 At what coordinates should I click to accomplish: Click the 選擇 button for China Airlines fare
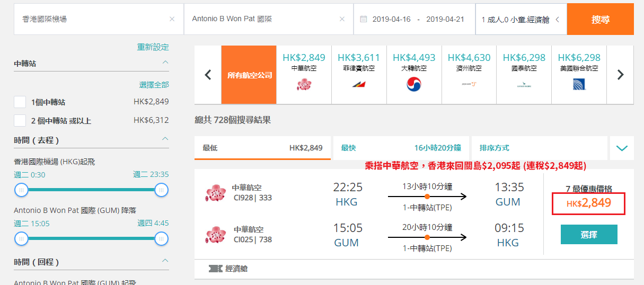coord(589,234)
